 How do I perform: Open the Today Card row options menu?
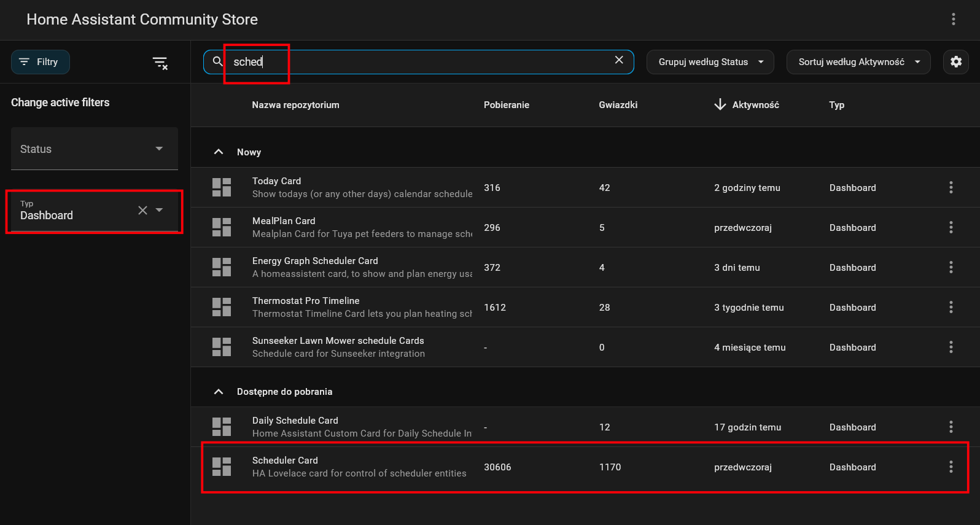click(951, 187)
